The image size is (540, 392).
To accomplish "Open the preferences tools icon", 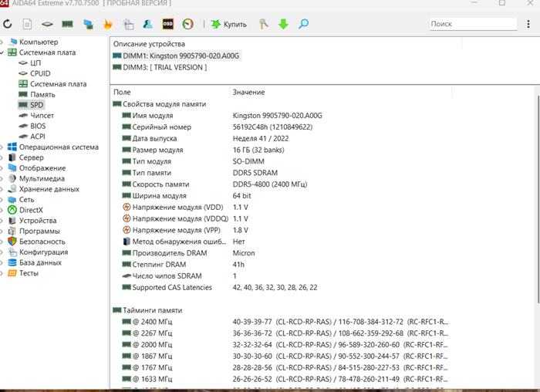I will [264, 24].
